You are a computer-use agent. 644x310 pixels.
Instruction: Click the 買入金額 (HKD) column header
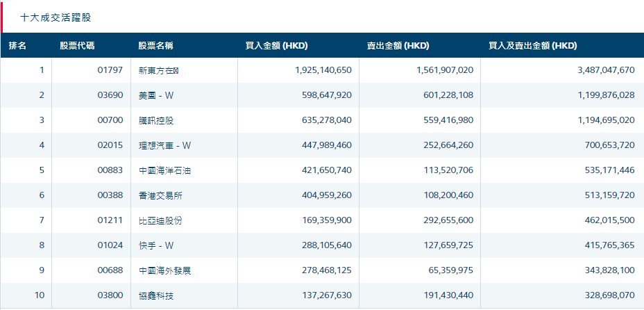coord(276,46)
